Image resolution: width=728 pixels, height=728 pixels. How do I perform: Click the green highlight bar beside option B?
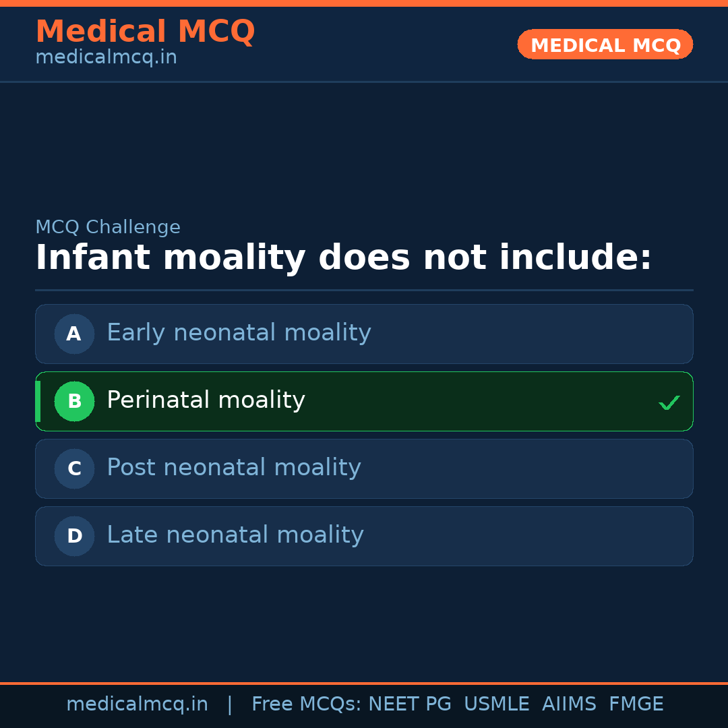coord(38,401)
